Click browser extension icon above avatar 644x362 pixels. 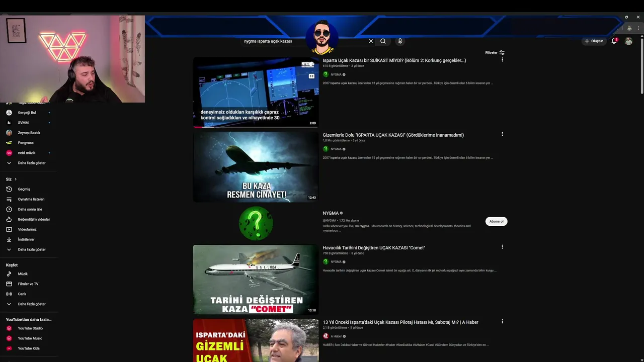629,28
